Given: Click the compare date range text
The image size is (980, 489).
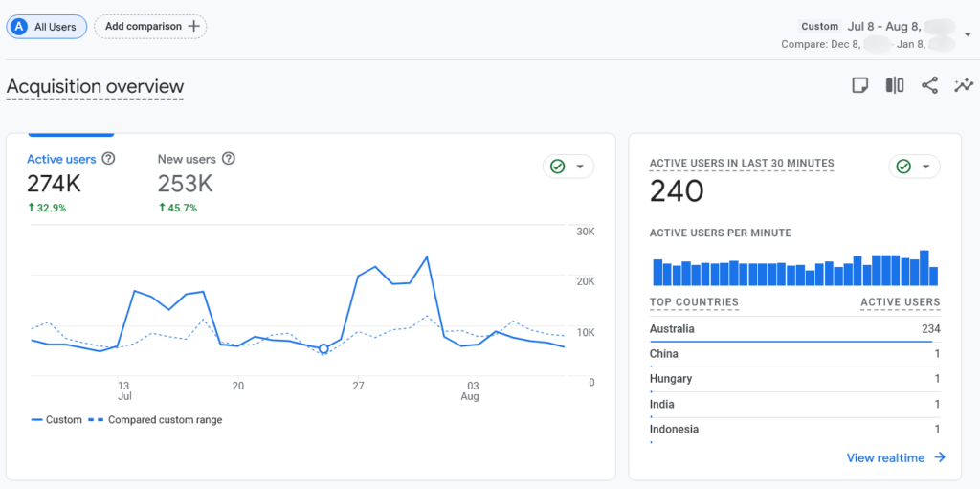Looking at the screenshot, I should pyautogui.click(x=868, y=44).
